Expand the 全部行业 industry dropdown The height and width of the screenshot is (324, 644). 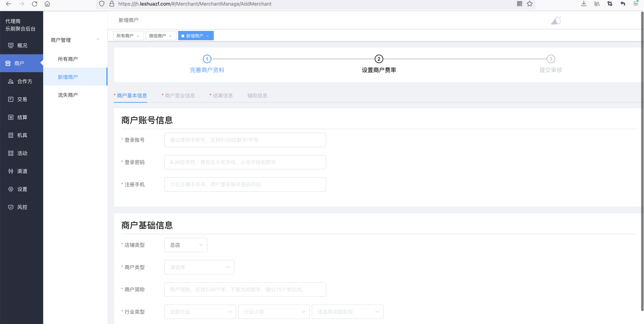(x=200, y=311)
